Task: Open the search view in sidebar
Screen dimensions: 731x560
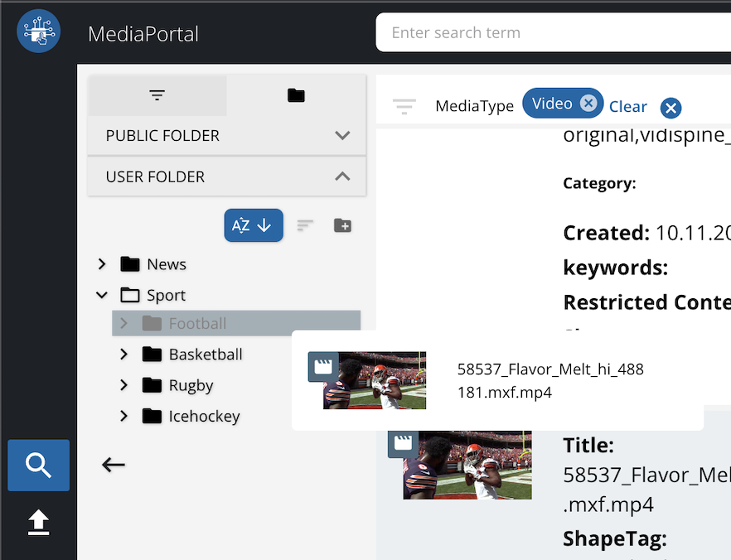Action: (x=39, y=466)
